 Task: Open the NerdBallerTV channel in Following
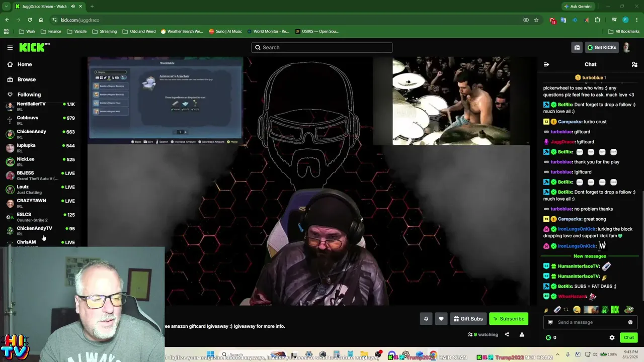[x=41, y=106]
